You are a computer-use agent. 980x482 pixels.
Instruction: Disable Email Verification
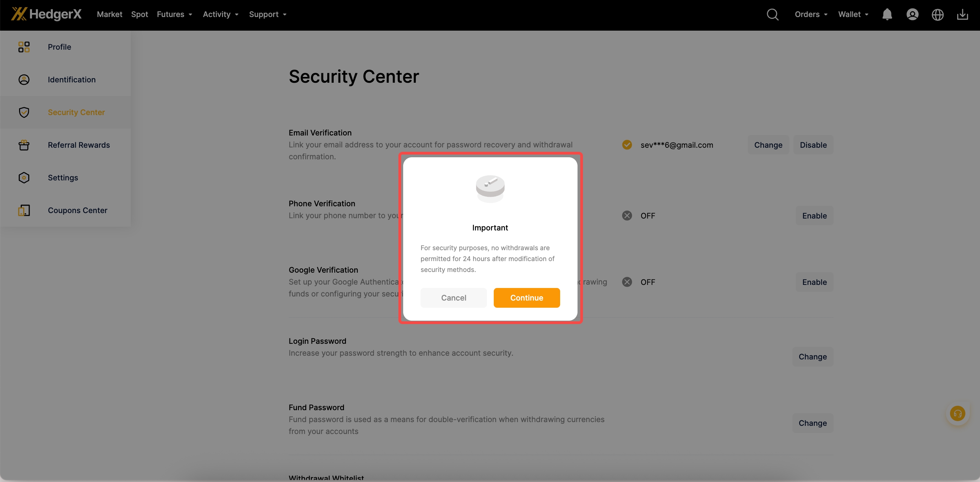coord(813,145)
